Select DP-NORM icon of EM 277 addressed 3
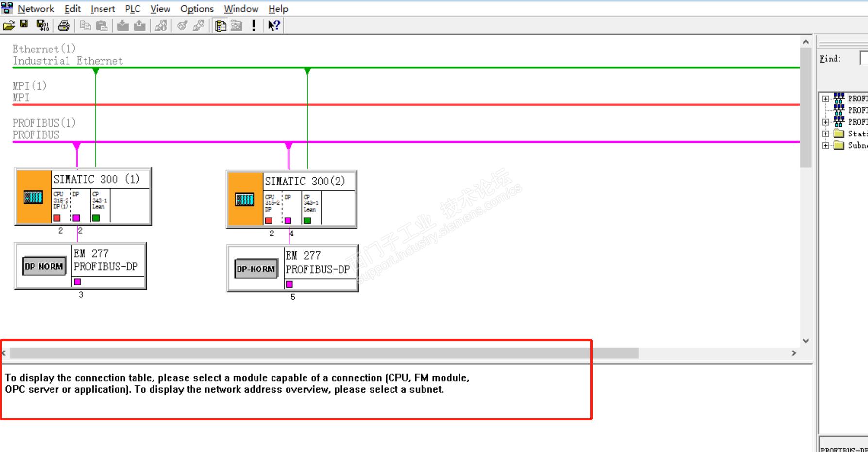Screen dimensions: 868x452 coord(44,266)
